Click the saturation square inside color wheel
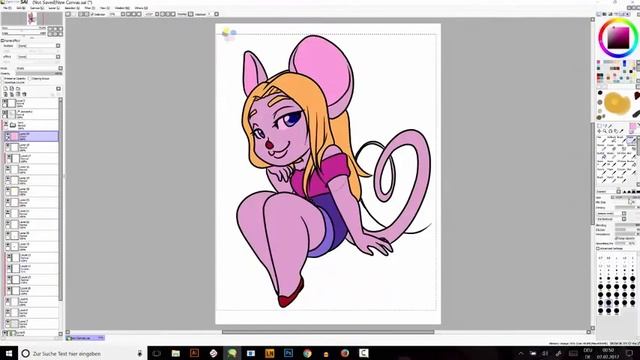 coord(618,38)
